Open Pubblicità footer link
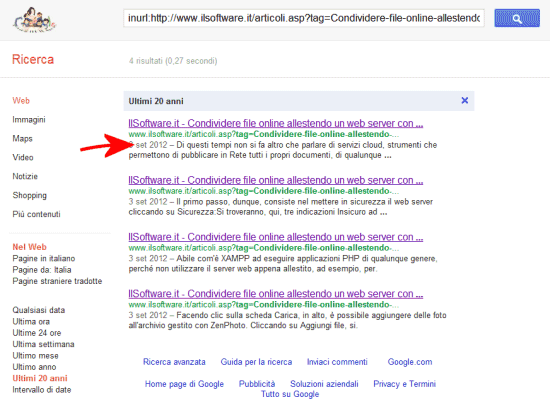 pyautogui.click(x=257, y=384)
